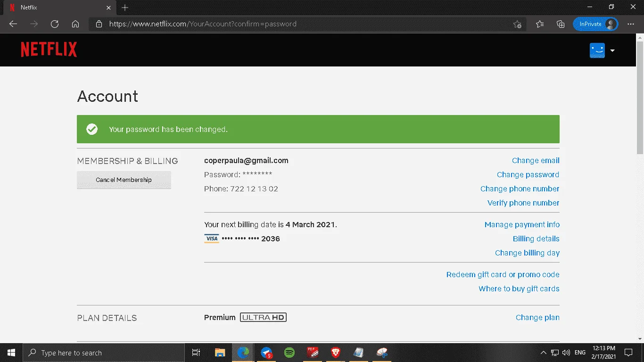Open Manage payment info
This screenshot has width=644, height=362.
pyautogui.click(x=522, y=225)
